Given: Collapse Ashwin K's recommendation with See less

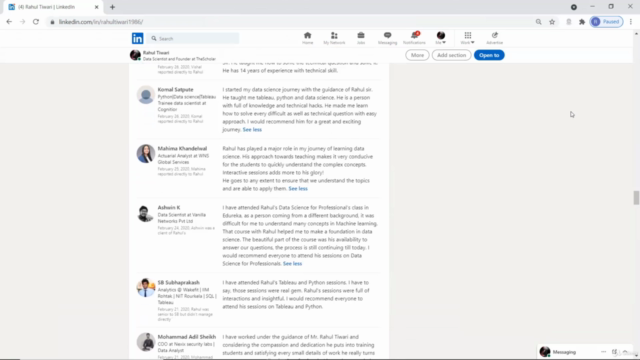Looking at the screenshot, I should [292, 264].
